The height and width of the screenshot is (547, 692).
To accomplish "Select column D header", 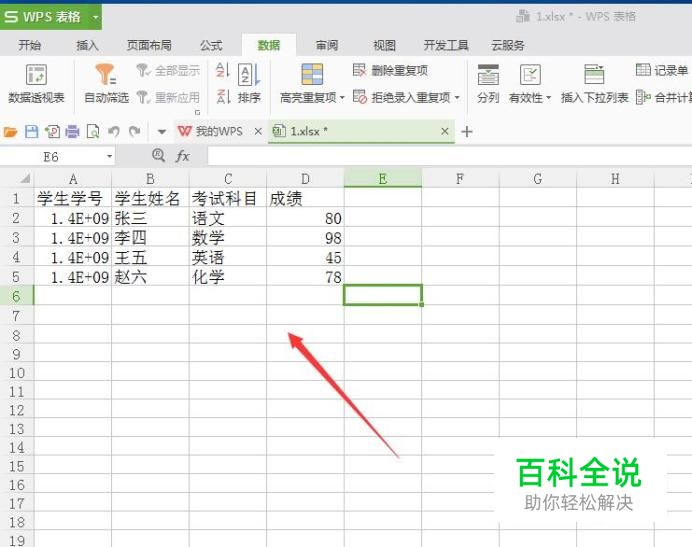I will coord(305,179).
